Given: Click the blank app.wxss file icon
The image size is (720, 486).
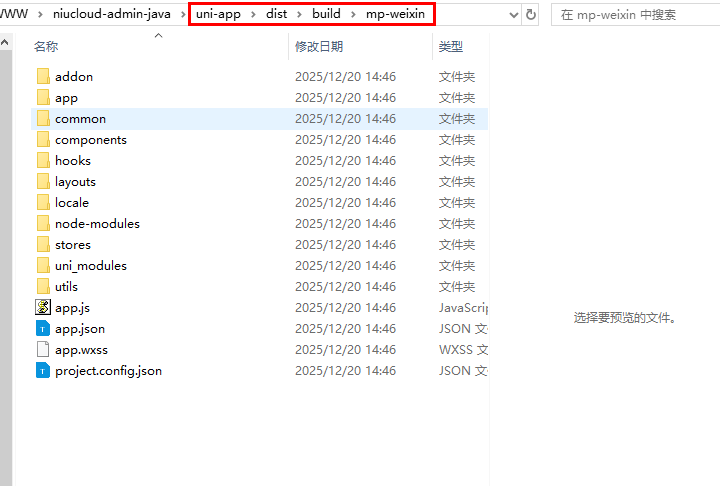Looking at the screenshot, I should tap(43, 350).
